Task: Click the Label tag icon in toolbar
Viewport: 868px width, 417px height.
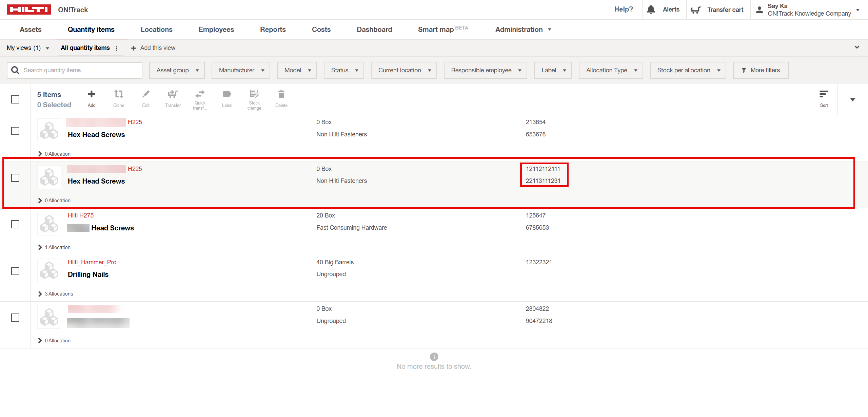Action: (227, 94)
